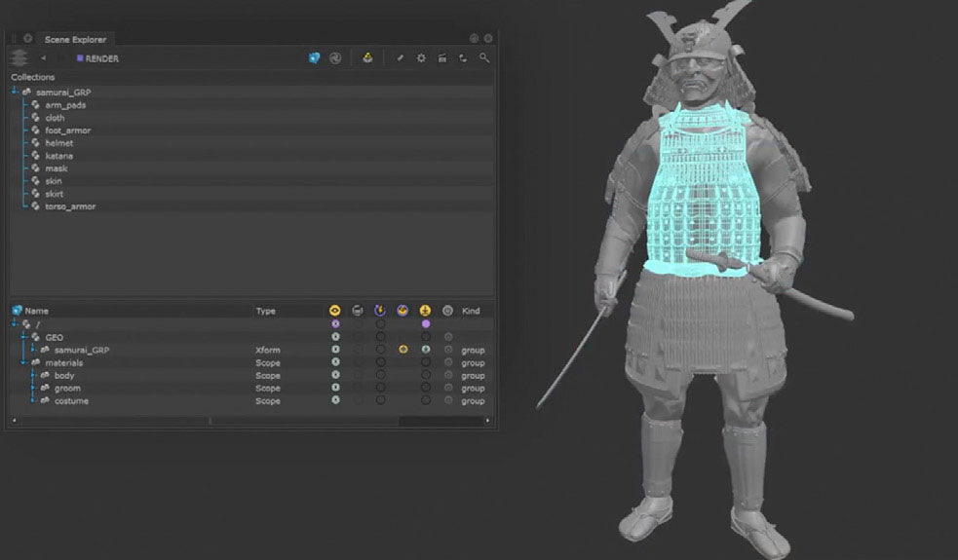The height and width of the screenshot is (560, 958).
Task: Click the blue cube icon beside Name header
Action: (18, 311)
